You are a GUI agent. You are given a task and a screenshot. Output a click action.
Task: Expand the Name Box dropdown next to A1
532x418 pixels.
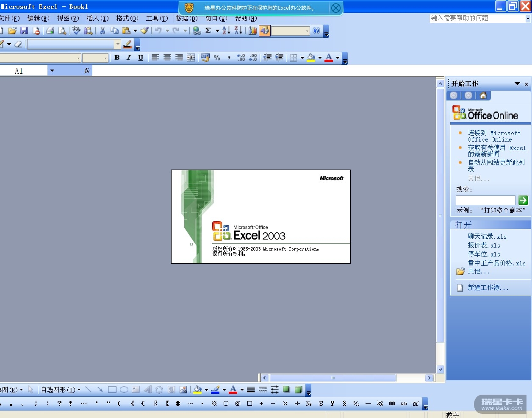coord(52,71)
